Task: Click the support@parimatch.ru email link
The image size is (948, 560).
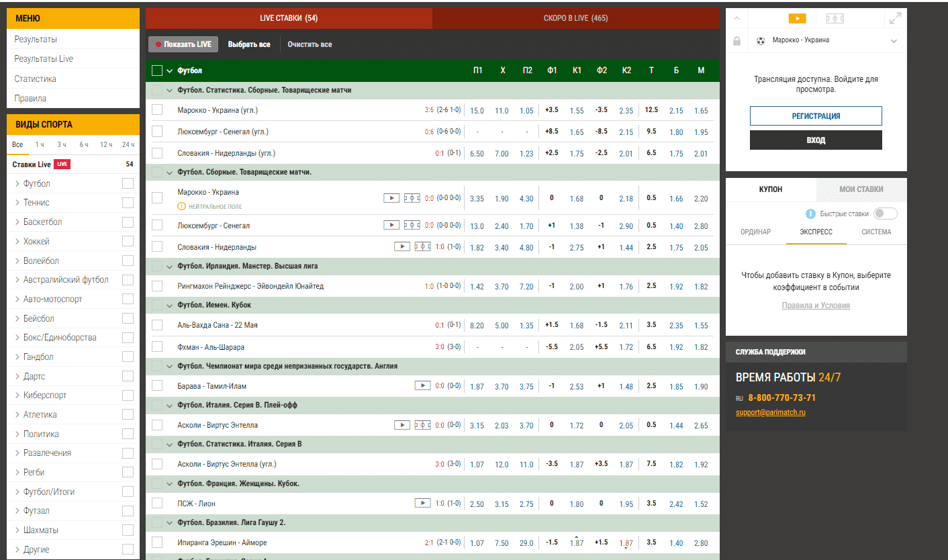Action: point(770,412)
